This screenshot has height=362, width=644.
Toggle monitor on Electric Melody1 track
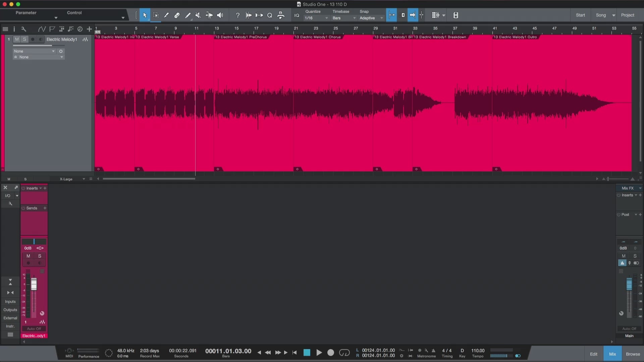point(41,39)
